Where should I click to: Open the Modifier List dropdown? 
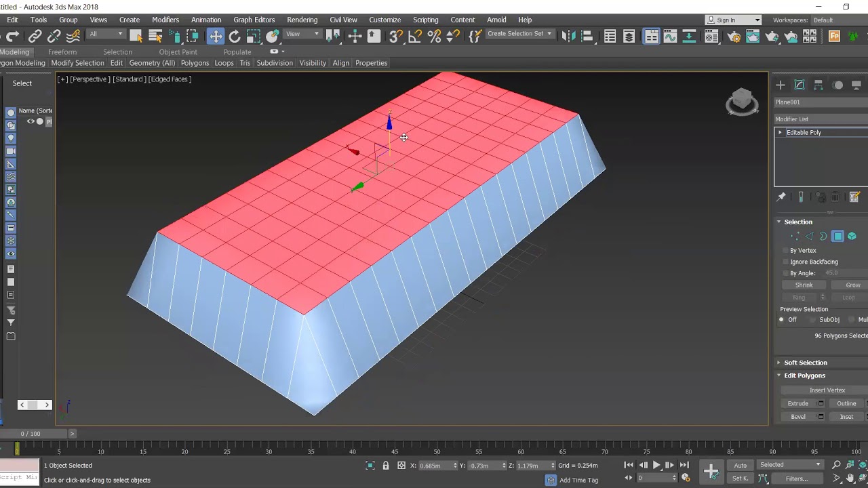(821, 119)
